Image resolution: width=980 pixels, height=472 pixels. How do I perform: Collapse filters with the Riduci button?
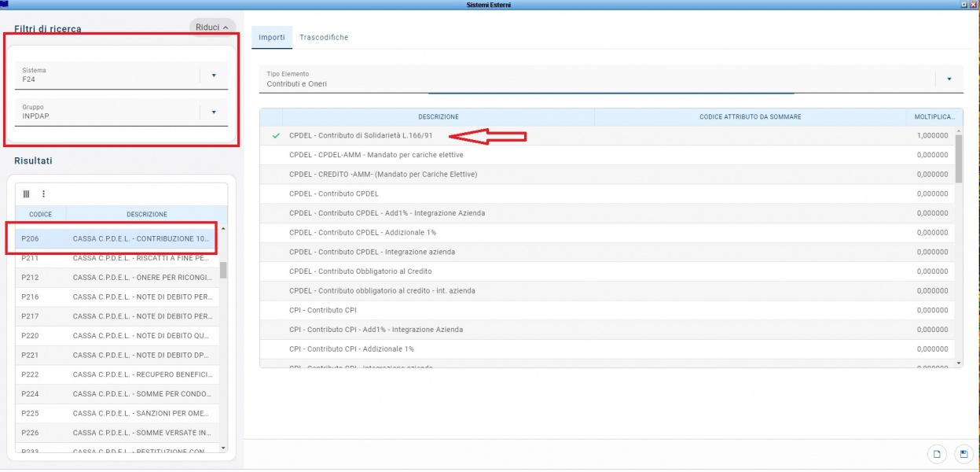pos(212,28)
